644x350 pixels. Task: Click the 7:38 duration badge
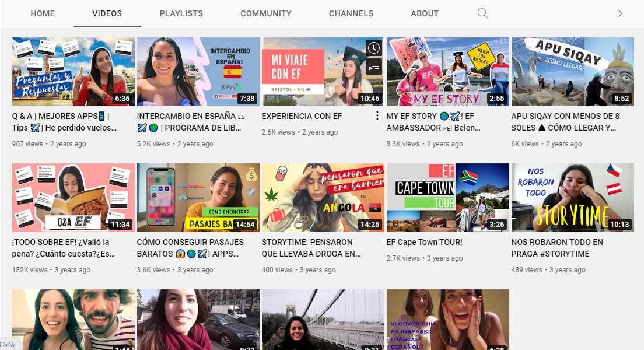pyautogui.click(x=247, y=99)
